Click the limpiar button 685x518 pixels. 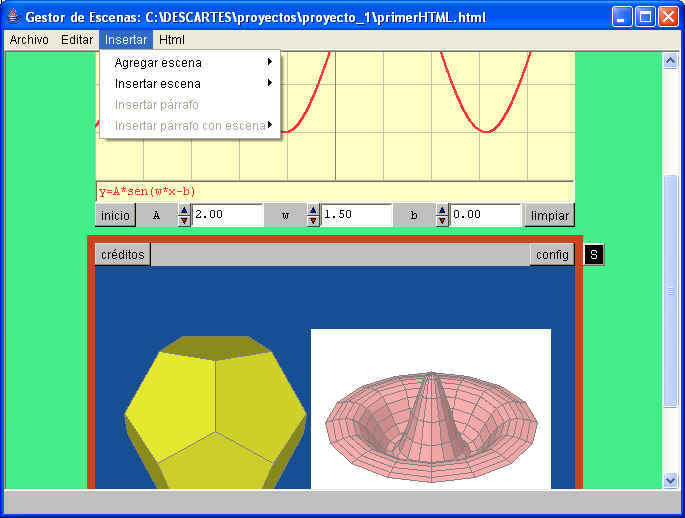point(550,215)
